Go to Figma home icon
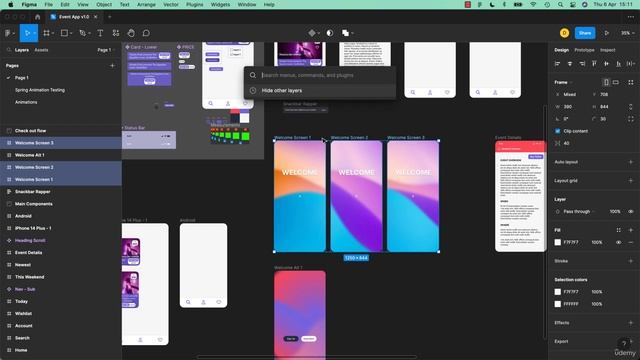This screenshot has width=640, height=360. click(38, 17)
